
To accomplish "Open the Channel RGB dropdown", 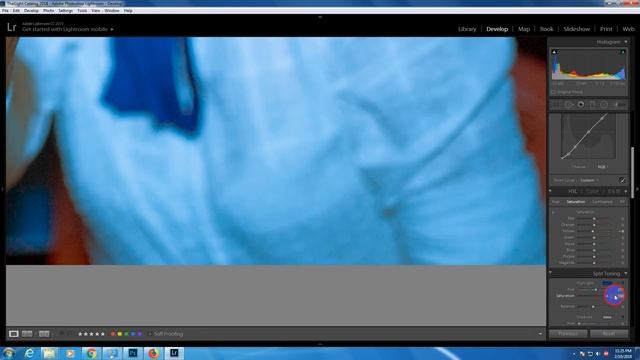I will tap(602, 167).
